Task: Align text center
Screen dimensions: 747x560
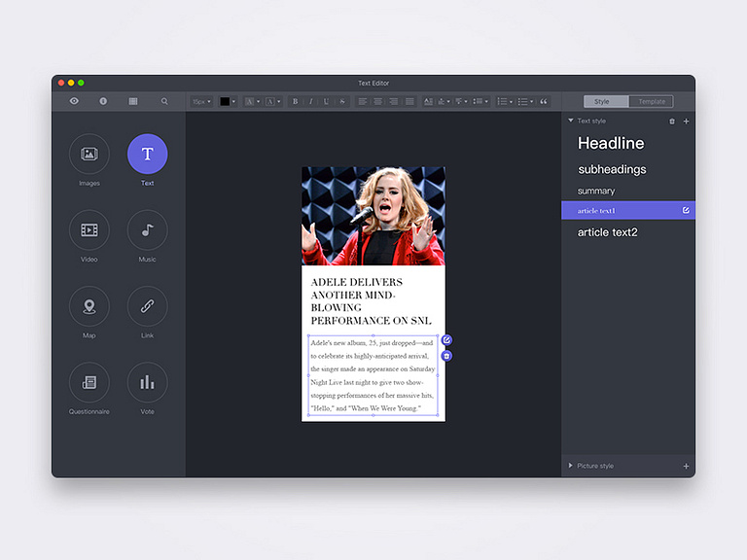Action: [x=378, y=101]
